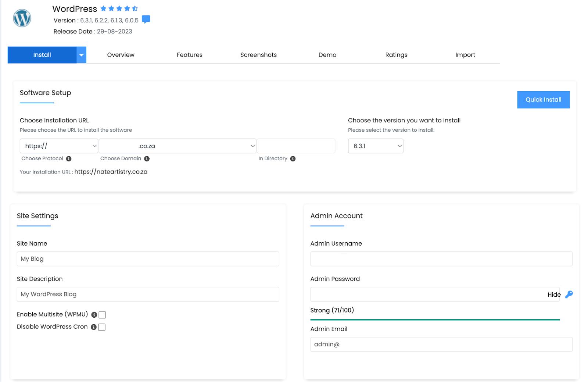Focus the In Directory input field
This screenshot has height=382, width=588.
pos(296,146)
